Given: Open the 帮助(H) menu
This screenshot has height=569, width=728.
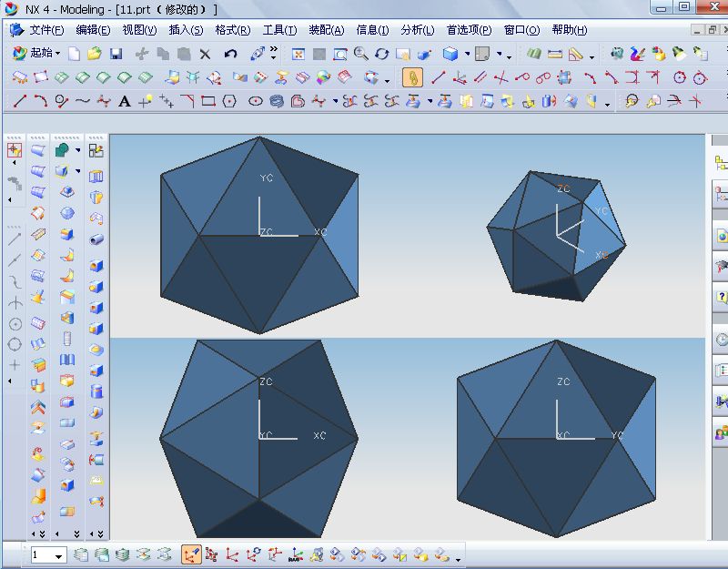Looking at the screenshot, I should pyautogui.click(x=570, y=30).
